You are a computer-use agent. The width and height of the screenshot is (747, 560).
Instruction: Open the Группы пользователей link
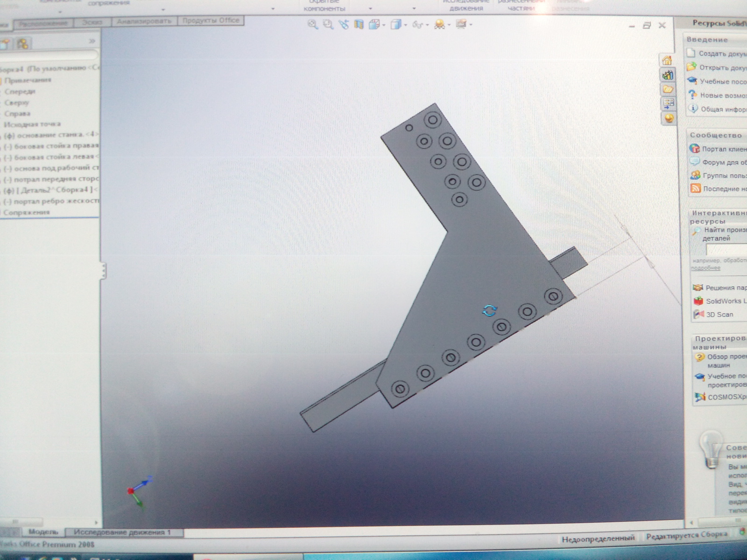(725, 175)
